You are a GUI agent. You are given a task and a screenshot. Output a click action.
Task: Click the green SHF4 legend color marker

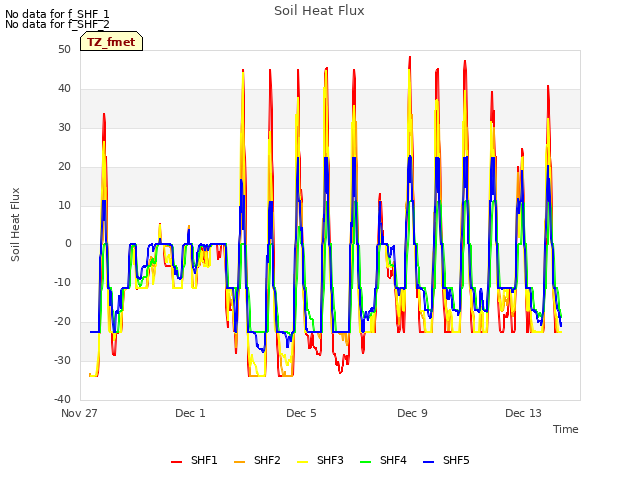[x=365, y=462]
